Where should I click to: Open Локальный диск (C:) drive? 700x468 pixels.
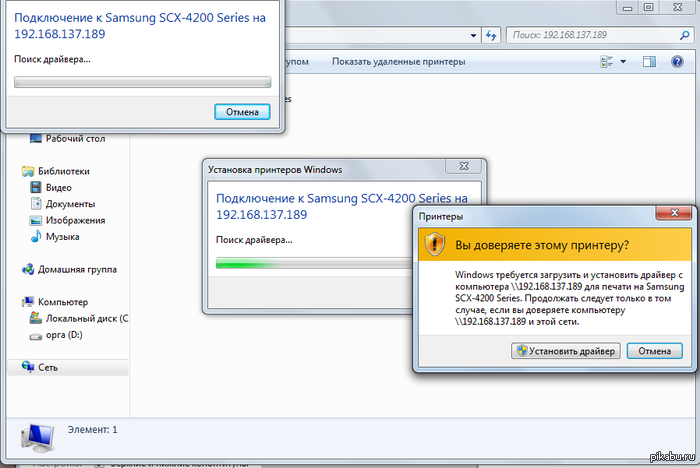[87, 319]
